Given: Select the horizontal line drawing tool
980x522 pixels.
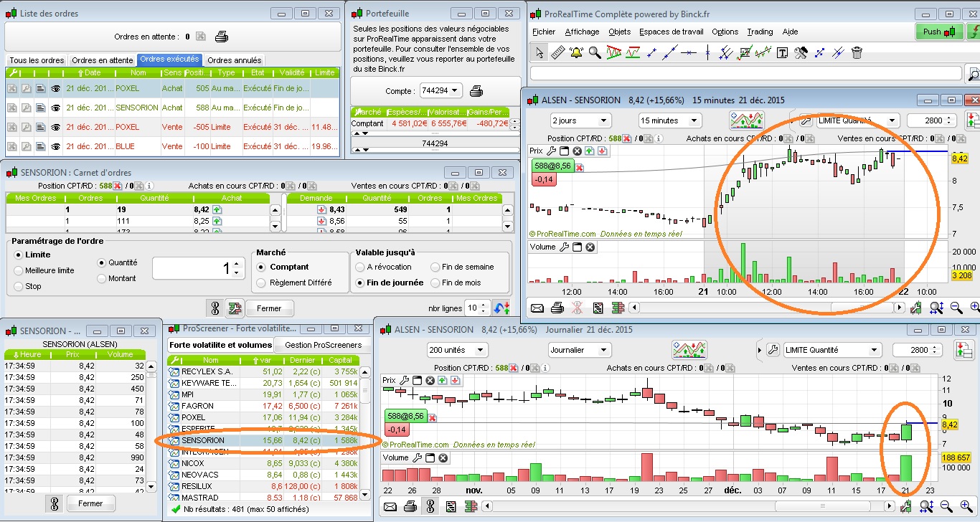Looking at the screenshot, I should coord(689,52).
